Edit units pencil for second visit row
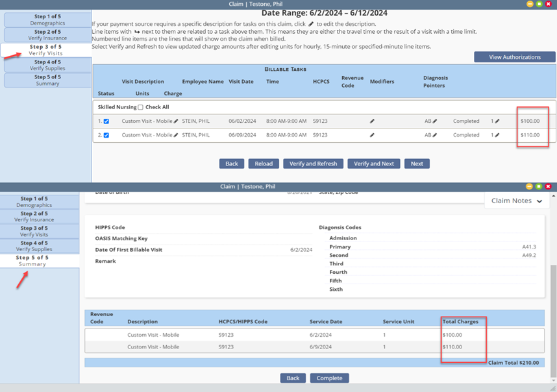 pyautogui.click(x=497, y=135)
